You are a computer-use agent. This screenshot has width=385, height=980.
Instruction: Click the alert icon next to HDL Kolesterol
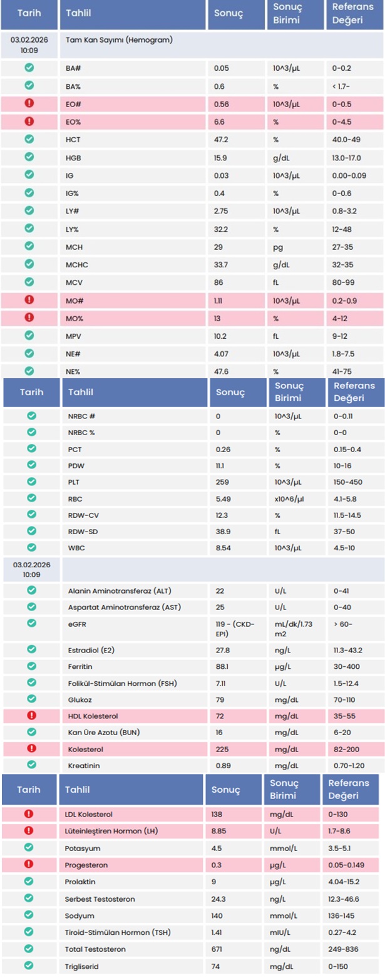(31, 715)
